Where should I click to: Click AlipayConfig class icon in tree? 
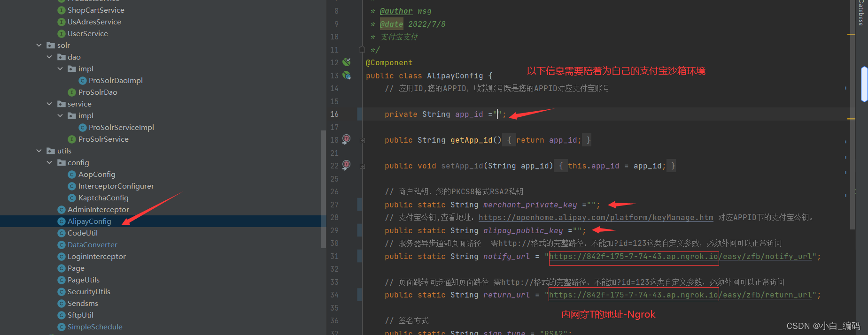(61, 221)
